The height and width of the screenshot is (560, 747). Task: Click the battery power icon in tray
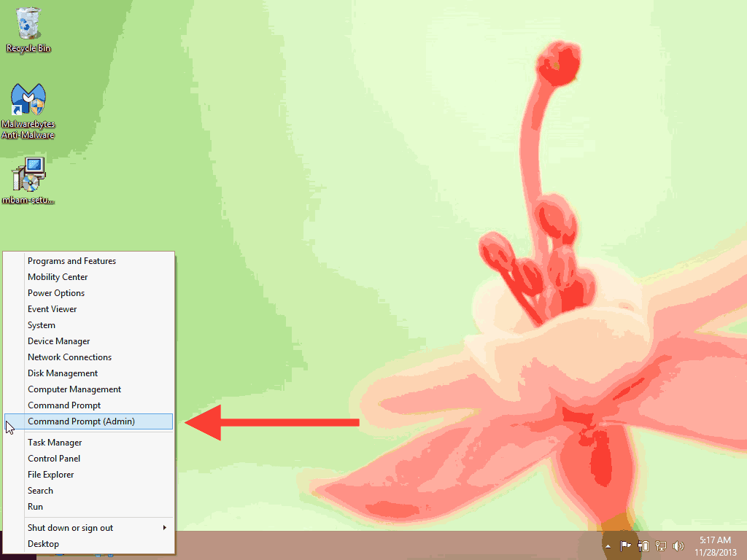click(x=643, y=545)
